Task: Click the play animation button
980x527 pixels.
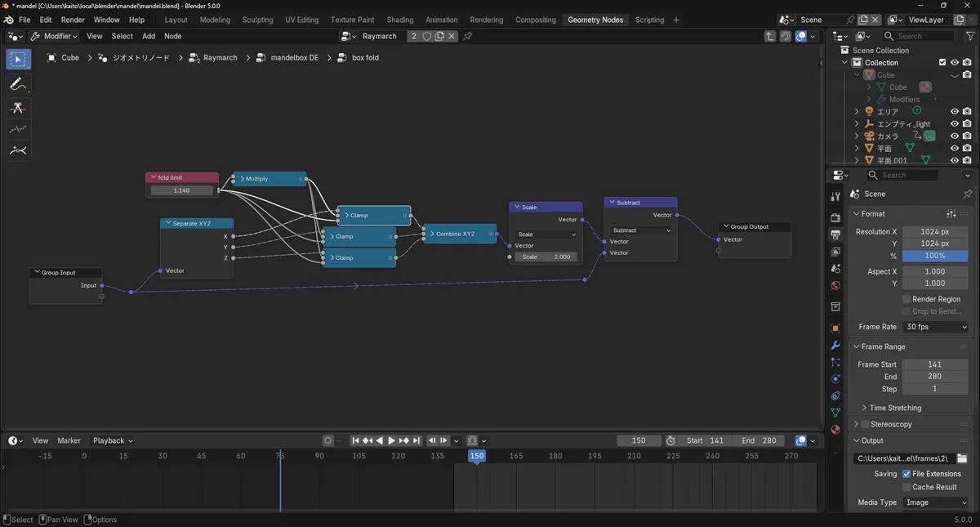Action: click(x=391, y=440)
